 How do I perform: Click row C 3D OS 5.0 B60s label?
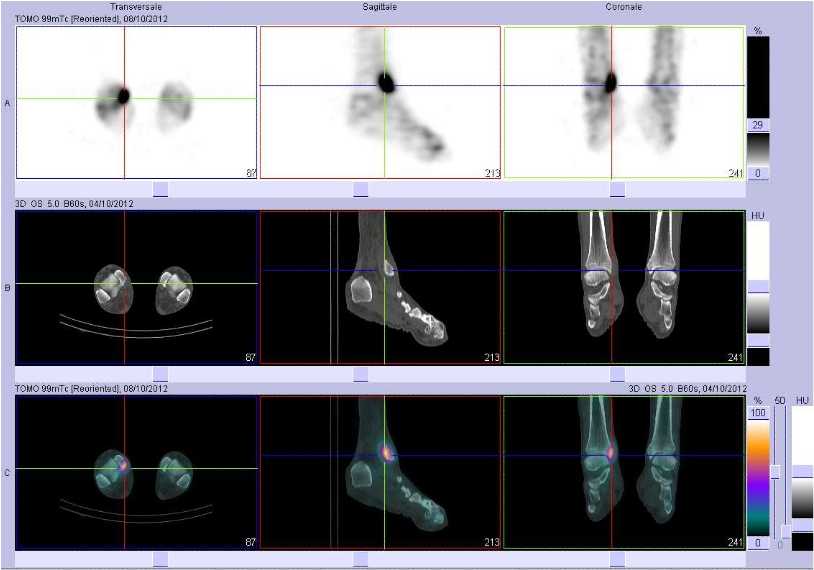687,389
